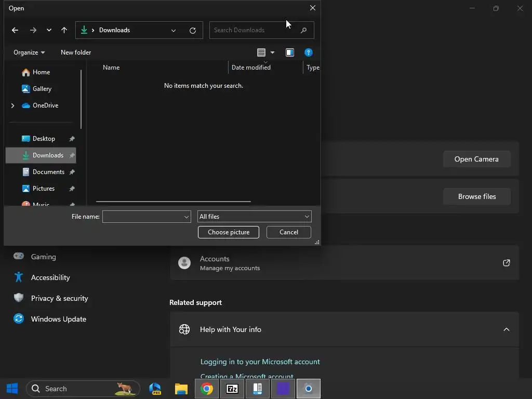The height and width of the screenshot is (399, 532).
Task: Click the magnifier icon in search box
Action: coord(303,30)
